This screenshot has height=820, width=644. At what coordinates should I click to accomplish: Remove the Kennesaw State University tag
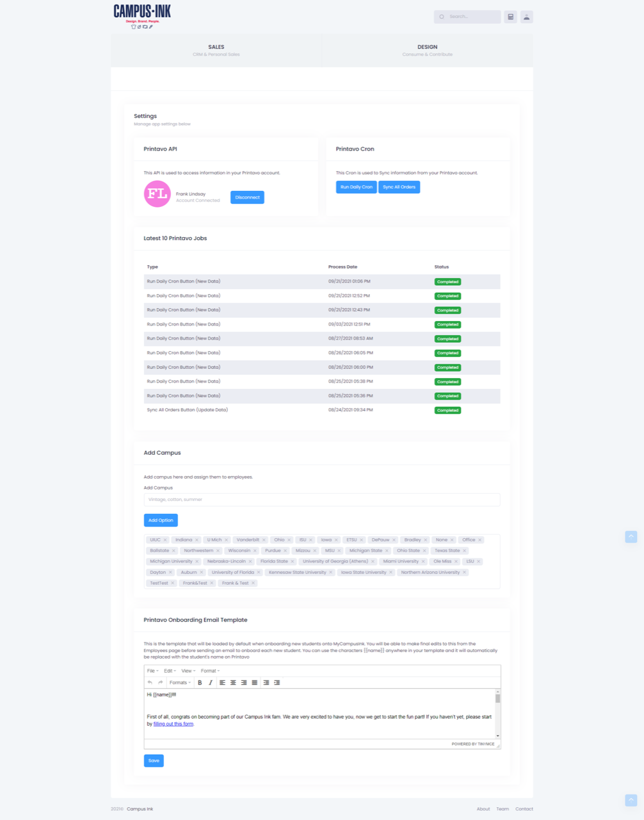(330, 572)
